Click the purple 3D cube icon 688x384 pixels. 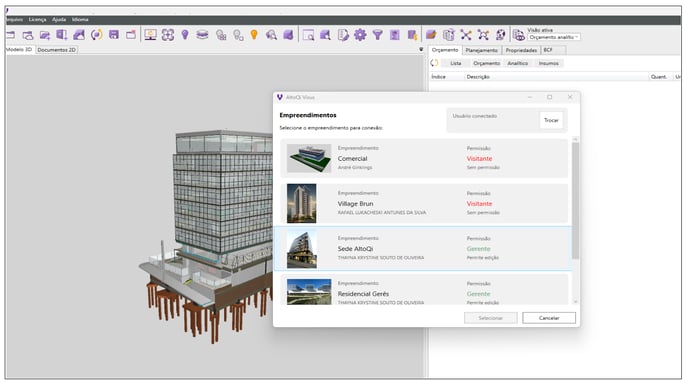click(288, 35)
